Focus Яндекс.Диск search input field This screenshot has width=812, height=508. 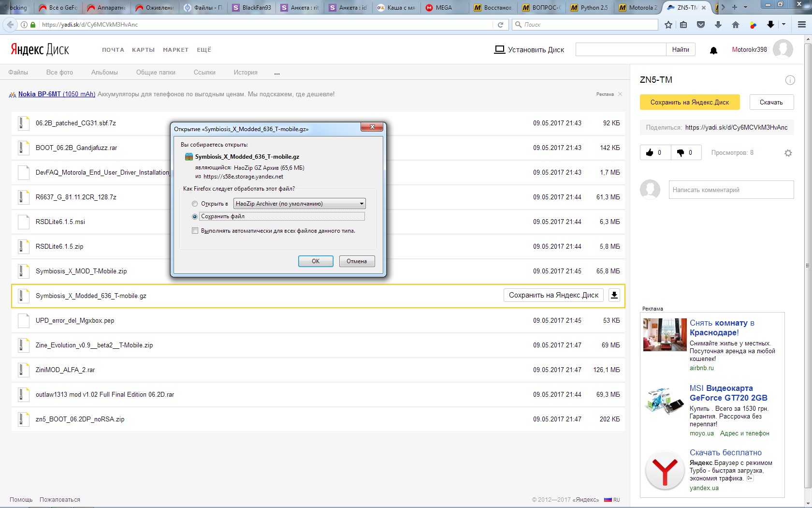621,49
